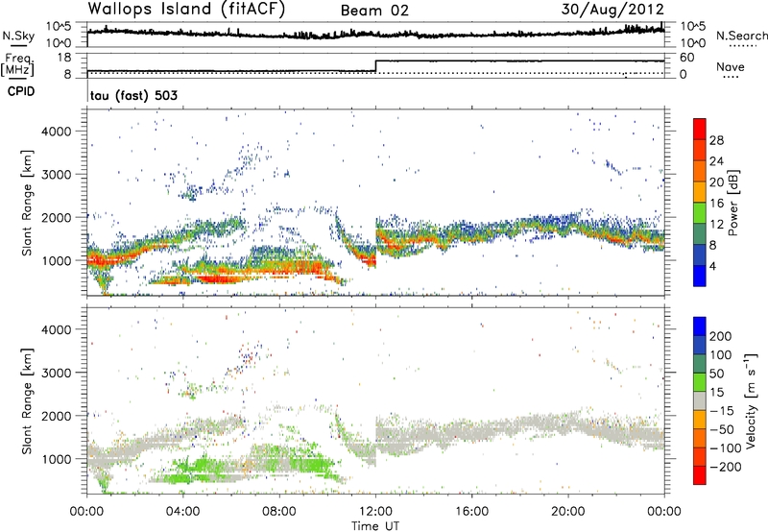Click velocity scale value 200
The image size is (768, 532).
[721, 336]
